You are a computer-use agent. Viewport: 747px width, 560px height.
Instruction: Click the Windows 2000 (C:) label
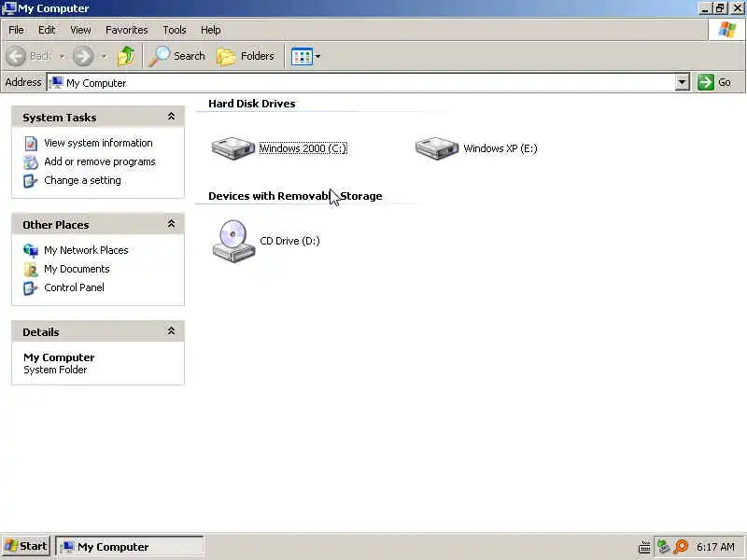[303, 148]
